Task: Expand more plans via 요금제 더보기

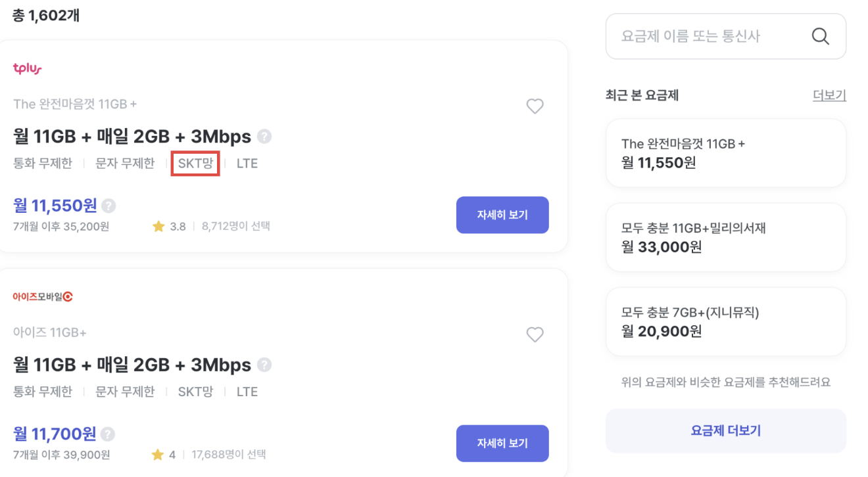Action: tap(725, 430)
